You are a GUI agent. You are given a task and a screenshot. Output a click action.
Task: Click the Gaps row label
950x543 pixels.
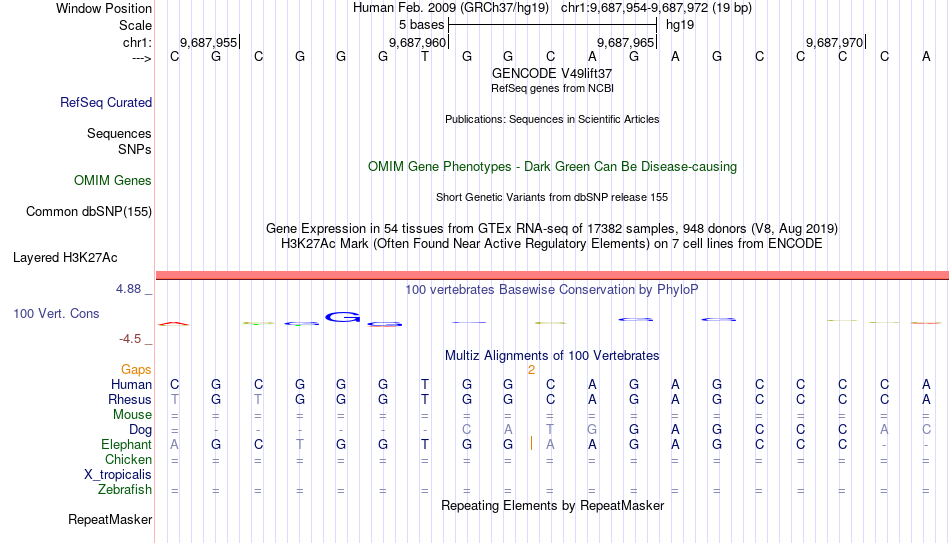136,370
